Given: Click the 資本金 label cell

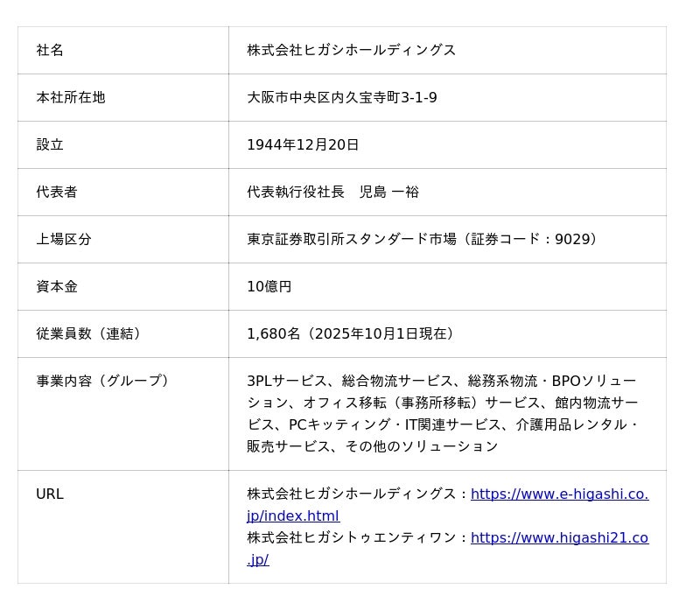Looking at the screenshot, I should coord(57,287).
